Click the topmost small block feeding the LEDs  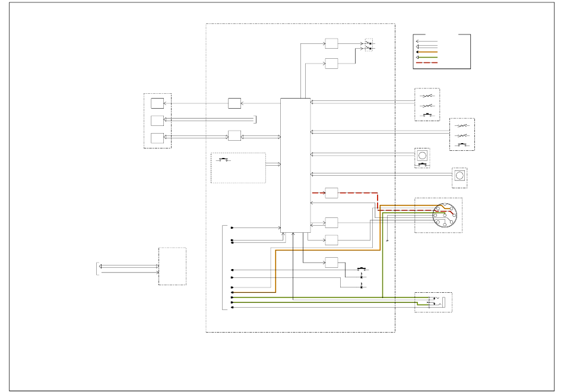tap(331, 43)
